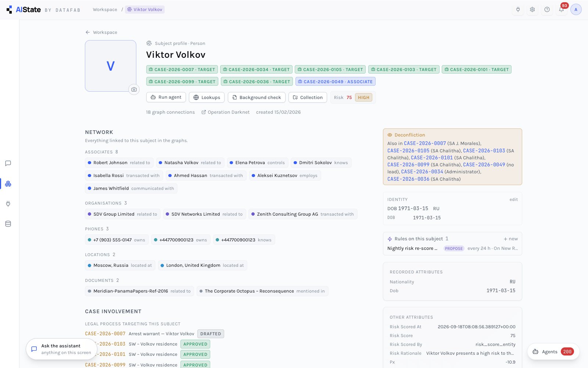Viewport: 588px width, 368px height.
Task: Open Collection button
Action: pos(308,98)
